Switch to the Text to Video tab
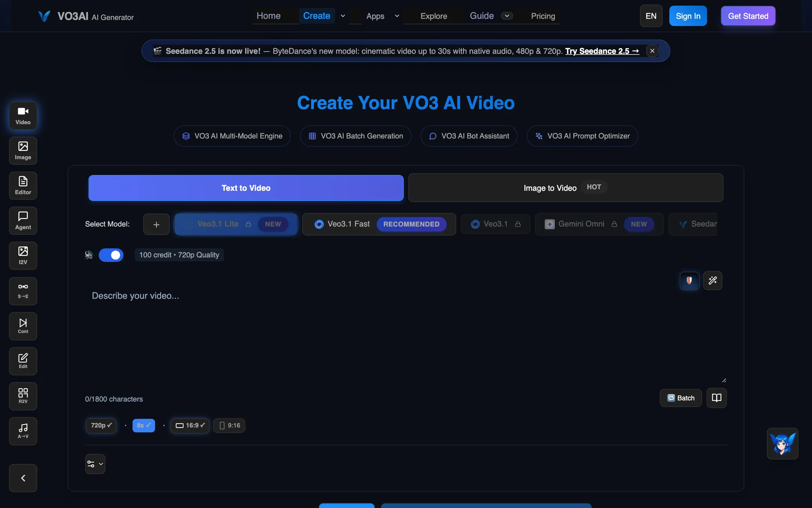Viewport: 812px width, 508px height. (246, 188)
